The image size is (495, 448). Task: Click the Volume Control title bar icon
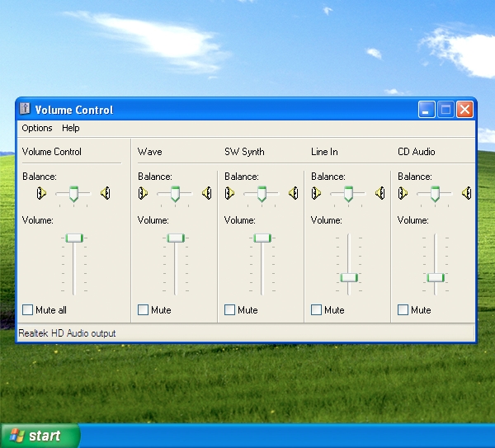click(x=25, y=109)
